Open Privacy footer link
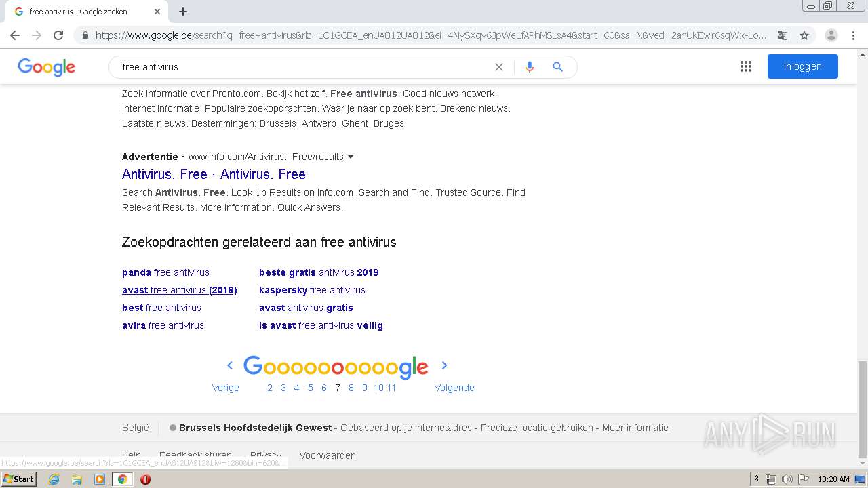 point(266,455)
